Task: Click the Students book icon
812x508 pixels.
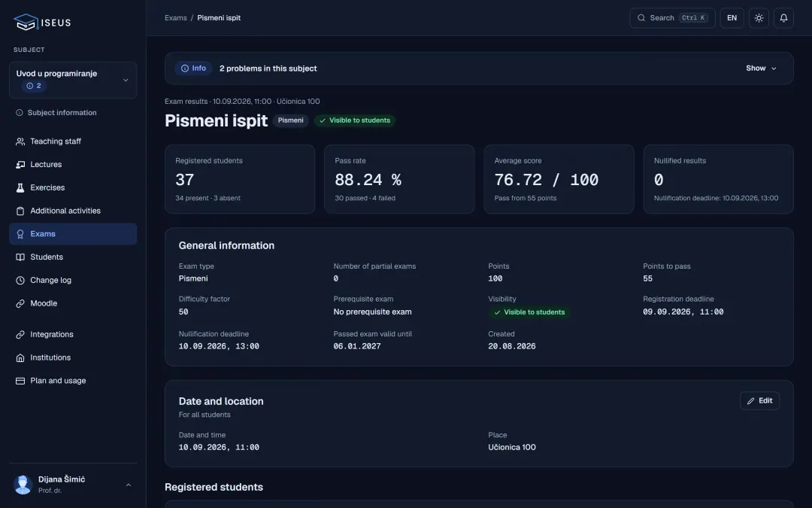Action: (20, 257)
